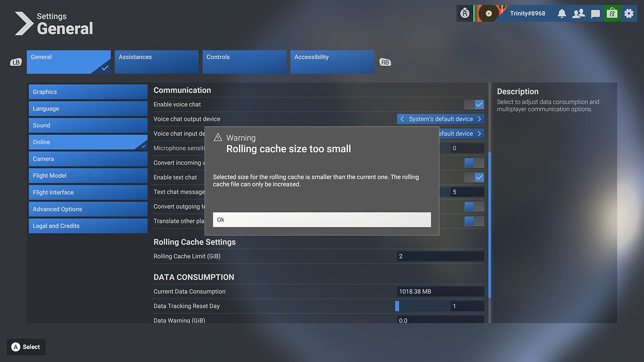The height and width of the screenshot is (362, 644).
Task: Uncheck the Enable text chat option
Action: 477,177
